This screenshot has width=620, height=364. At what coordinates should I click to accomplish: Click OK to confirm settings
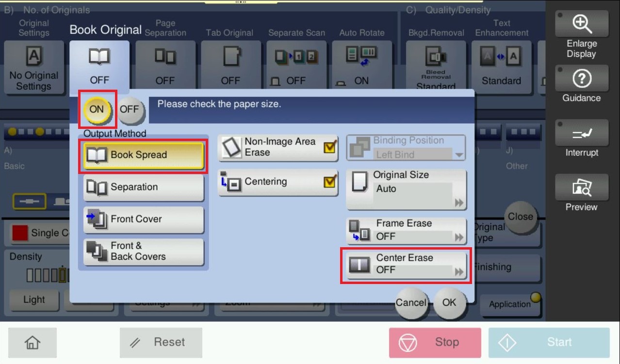coord(449,302)
